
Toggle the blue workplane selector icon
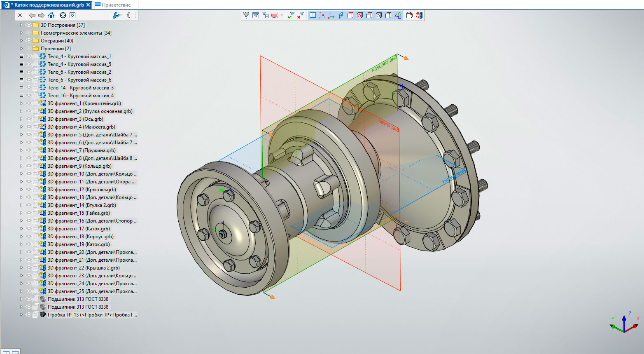(x=341, y=15)
